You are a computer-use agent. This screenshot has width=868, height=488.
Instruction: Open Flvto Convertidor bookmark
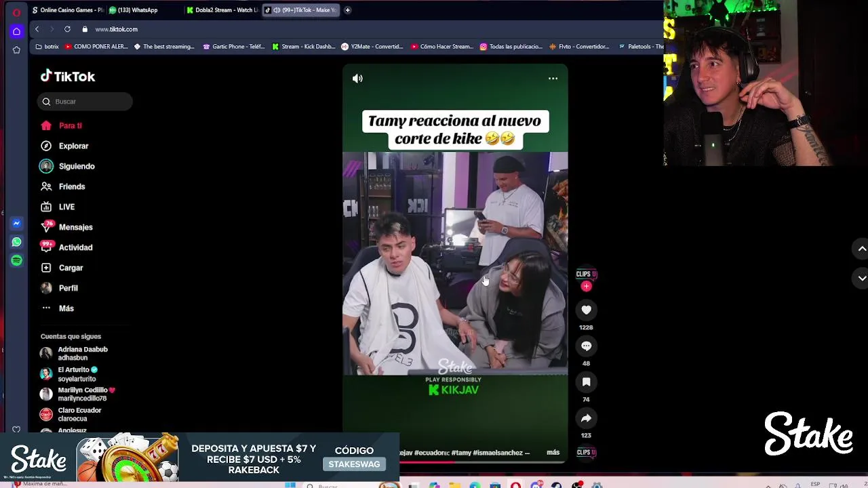pyautogui.click(x=580, y=47)
